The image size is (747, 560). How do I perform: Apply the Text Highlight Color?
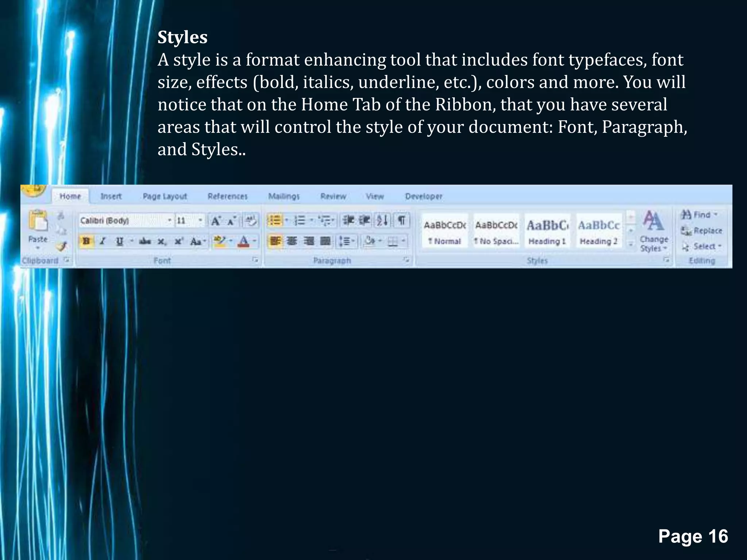click(220, 241)
